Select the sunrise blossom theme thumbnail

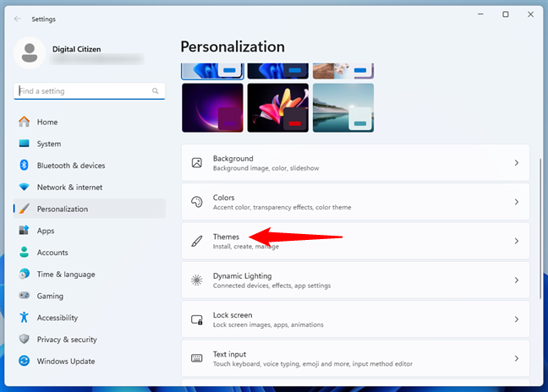(x=343, y=71)
